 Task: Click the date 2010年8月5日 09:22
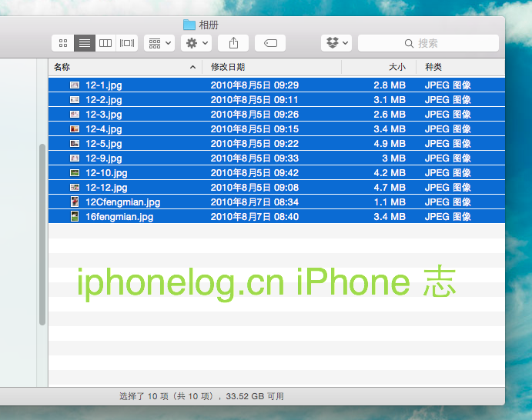coord(255,143)
